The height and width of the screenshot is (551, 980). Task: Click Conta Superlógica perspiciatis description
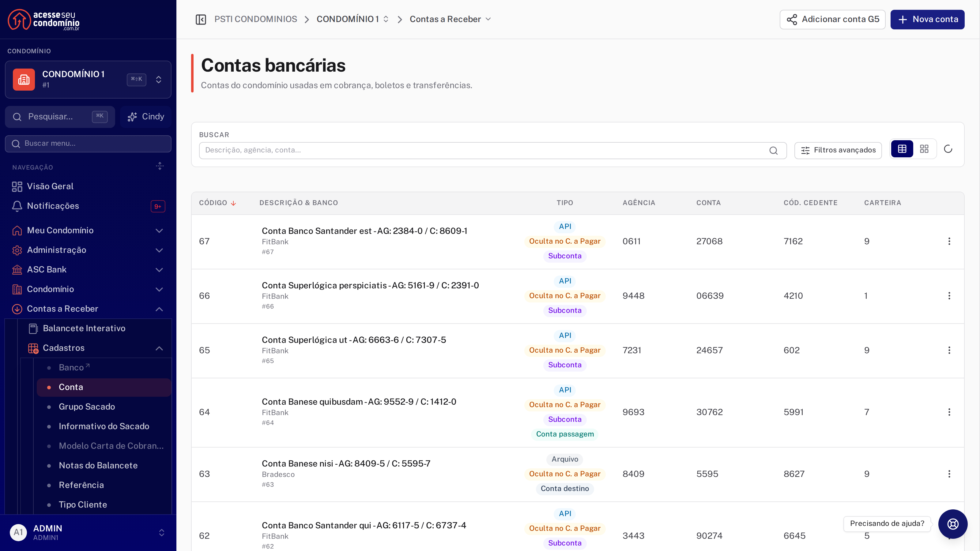(370, 286)
